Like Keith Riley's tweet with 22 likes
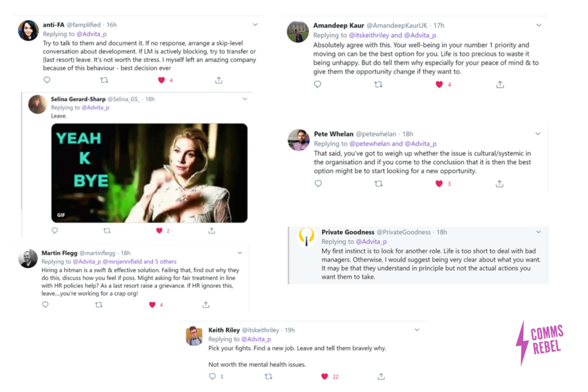 click(x=324, y=377)
